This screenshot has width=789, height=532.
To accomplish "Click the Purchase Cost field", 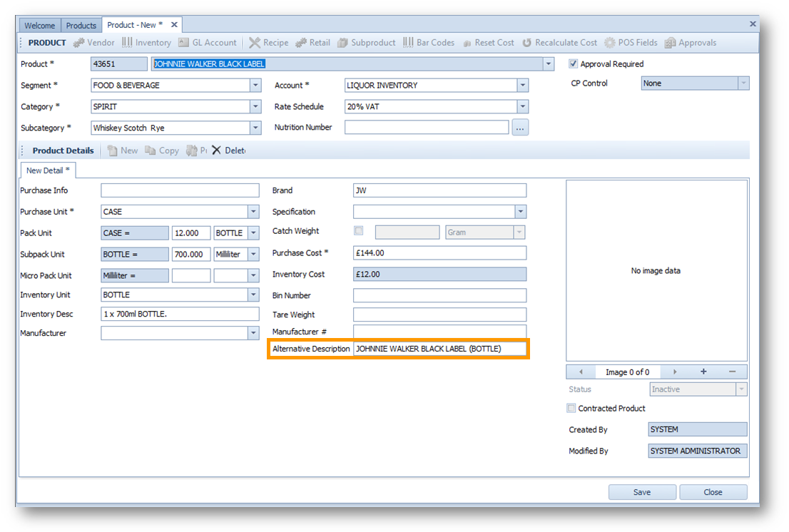I will pos(439,253).
